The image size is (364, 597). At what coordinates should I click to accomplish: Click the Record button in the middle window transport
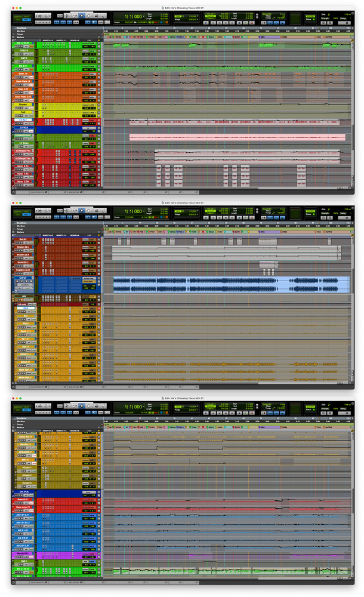point(252,217)
